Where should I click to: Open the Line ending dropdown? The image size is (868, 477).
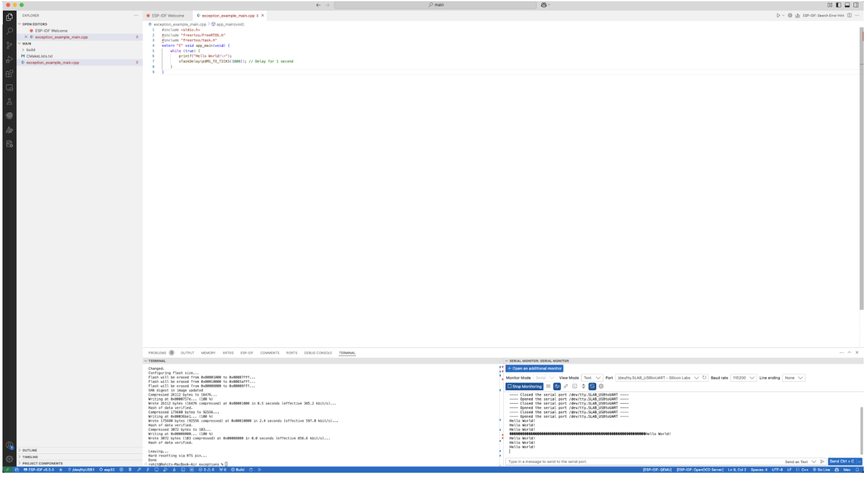click(x=794, y=378)
